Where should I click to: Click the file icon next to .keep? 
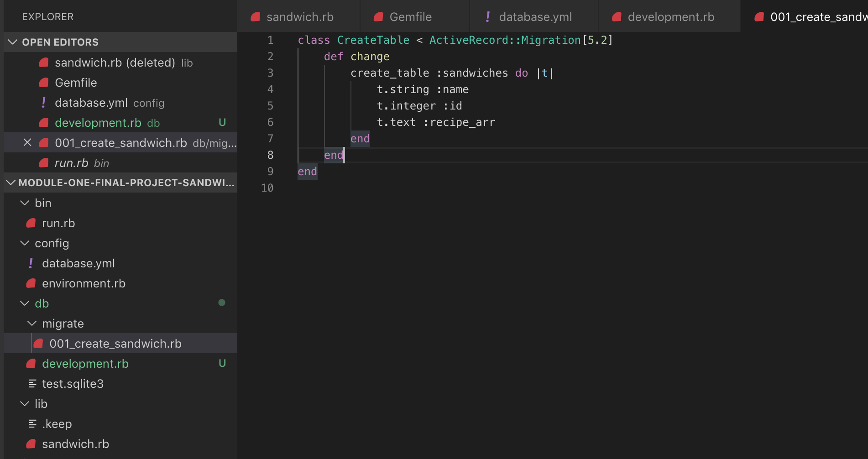32,424
